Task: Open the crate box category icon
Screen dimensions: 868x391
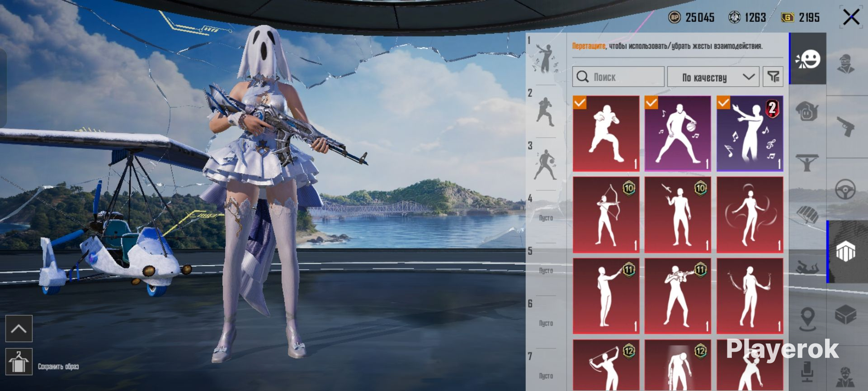Action: (845, 314)
